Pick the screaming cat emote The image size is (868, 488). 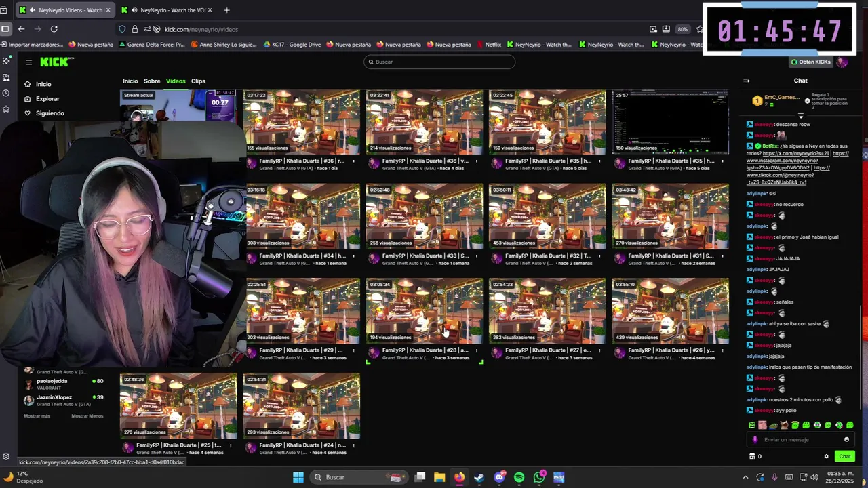[784, 425]
